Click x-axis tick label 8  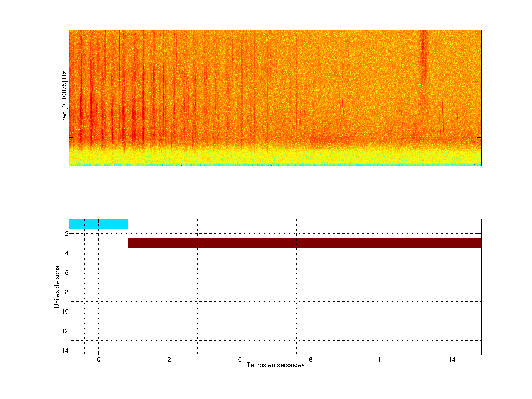(311, 359)
